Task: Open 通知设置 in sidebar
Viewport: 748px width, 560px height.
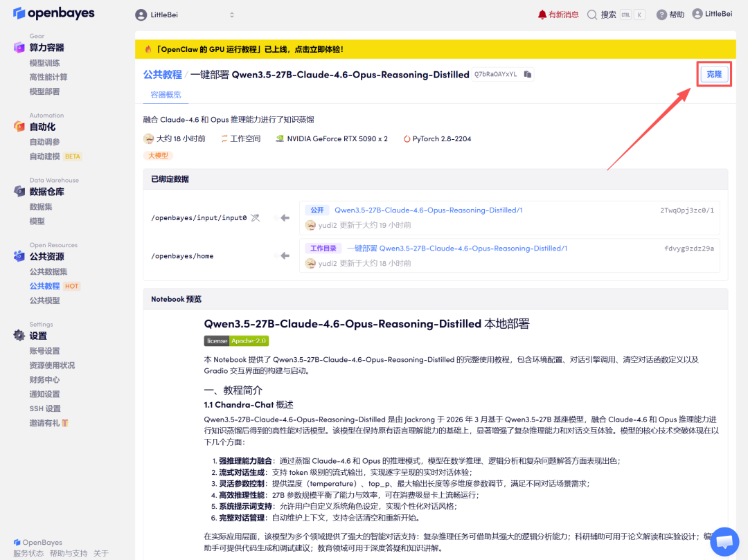Action: click(44, 394)
